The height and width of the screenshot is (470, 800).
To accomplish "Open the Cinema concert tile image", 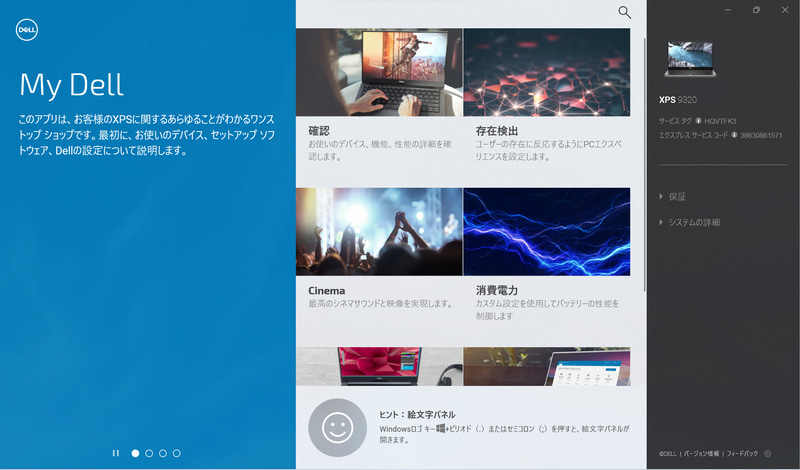I will point(379,232).
